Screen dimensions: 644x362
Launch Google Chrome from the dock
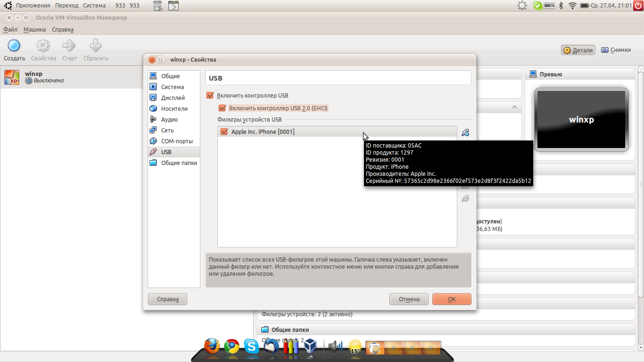(x=231, y=346)
